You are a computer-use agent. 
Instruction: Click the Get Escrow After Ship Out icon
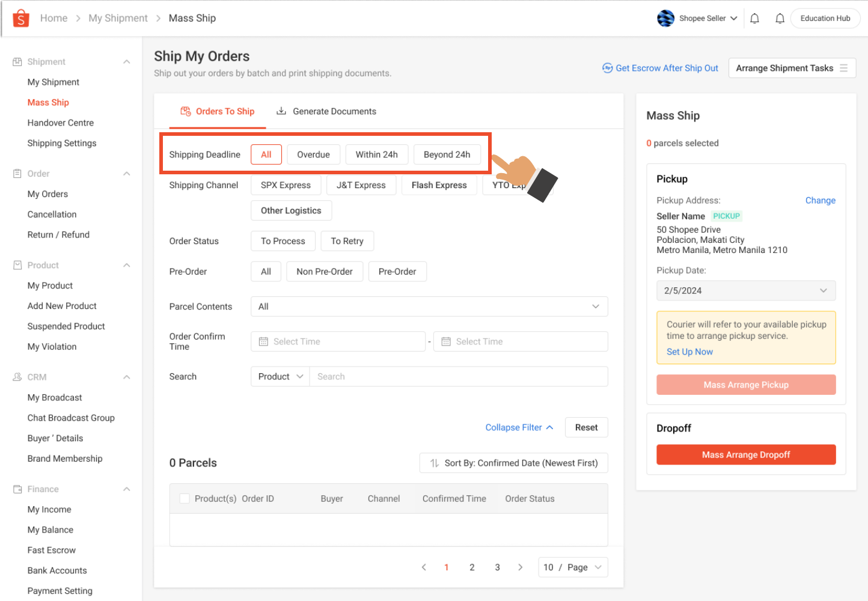[x=607, y=68]
